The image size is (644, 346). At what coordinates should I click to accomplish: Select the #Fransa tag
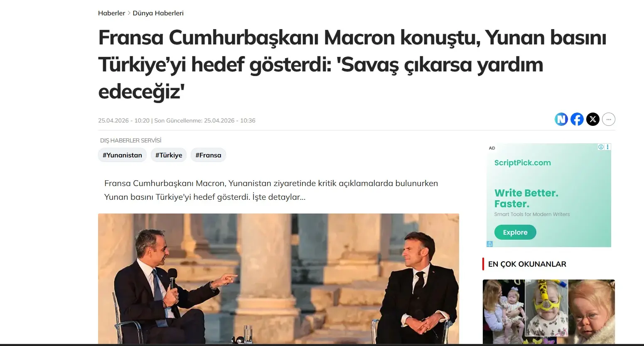pos(208,155)
